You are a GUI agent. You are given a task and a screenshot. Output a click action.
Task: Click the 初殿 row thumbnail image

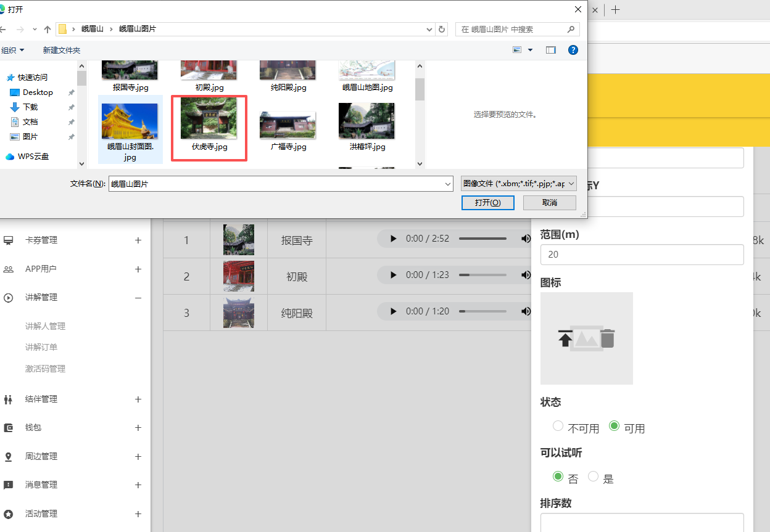[x=239, y=276]
